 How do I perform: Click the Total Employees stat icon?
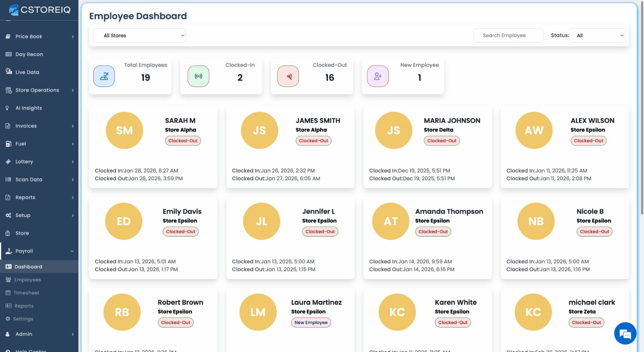(104, 76)
